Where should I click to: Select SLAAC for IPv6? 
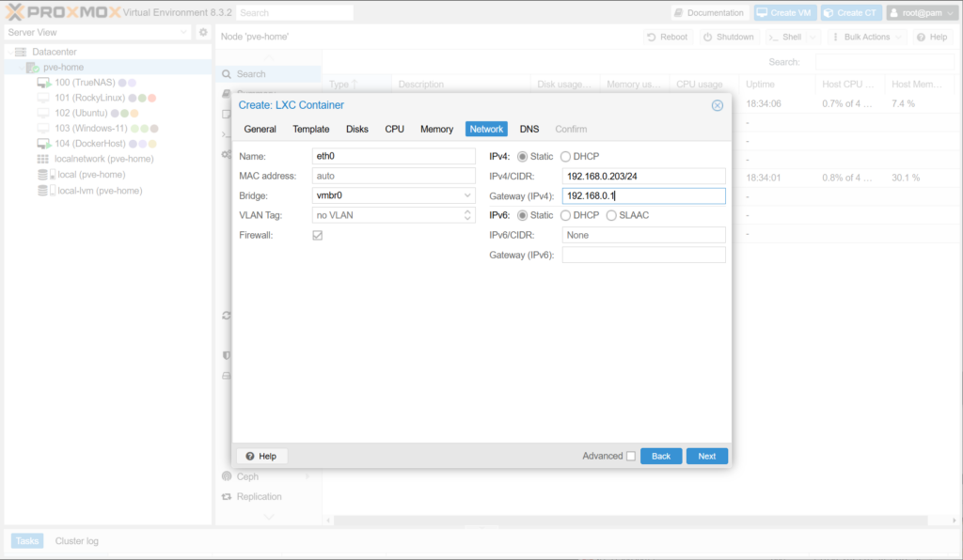click(x=611, y=215)
